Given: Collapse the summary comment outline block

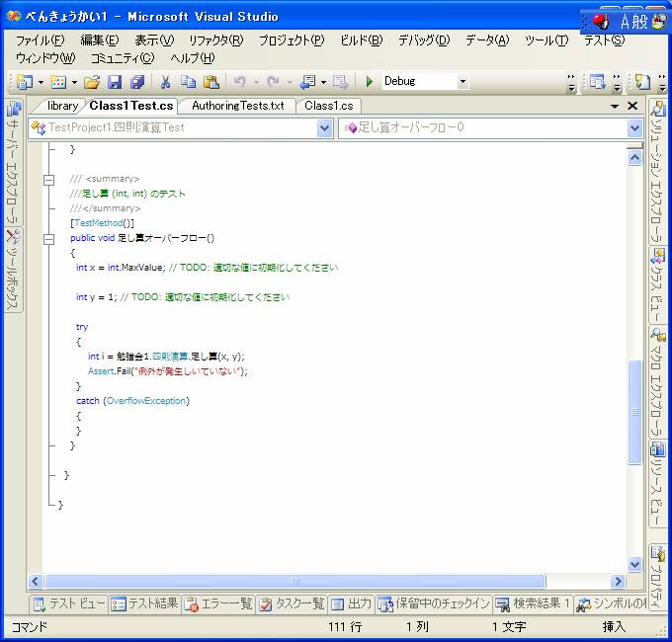Looking at the screenshot, I should (x=48, y=180).
